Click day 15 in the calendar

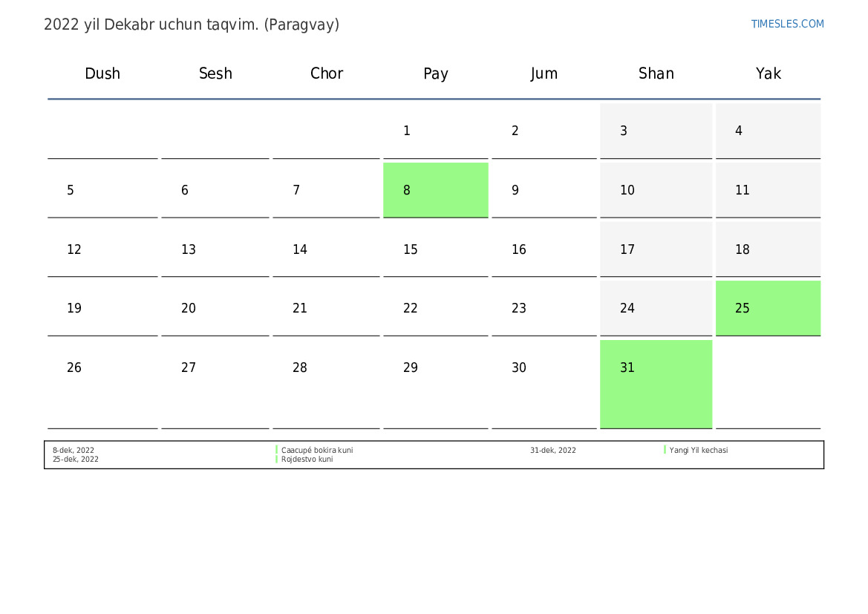point(436,249)
